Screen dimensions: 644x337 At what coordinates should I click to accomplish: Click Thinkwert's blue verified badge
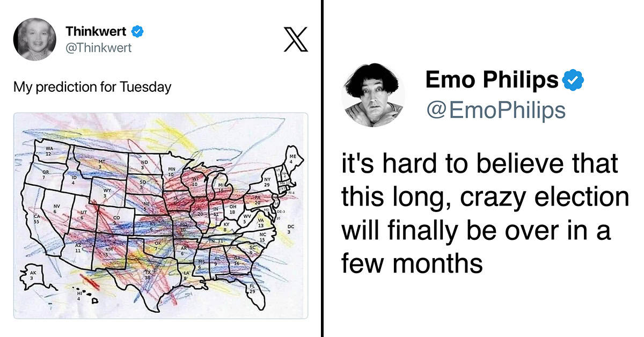138,32
